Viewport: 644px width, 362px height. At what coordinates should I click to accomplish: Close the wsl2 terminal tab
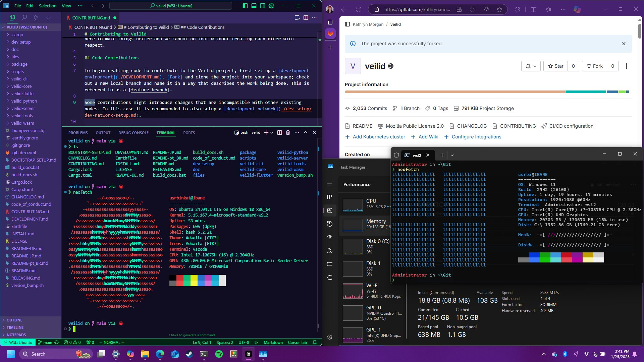(x=428, y=155)
